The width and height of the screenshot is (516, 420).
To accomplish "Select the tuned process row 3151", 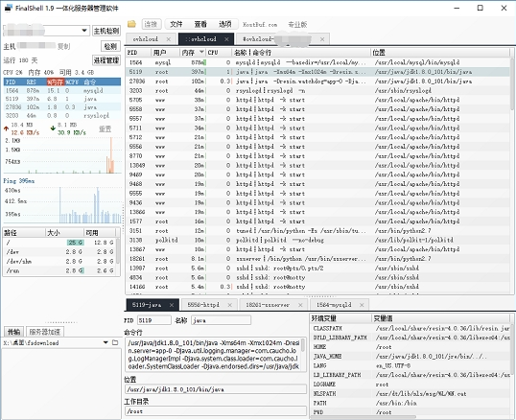I will click(x=317, y=231).
